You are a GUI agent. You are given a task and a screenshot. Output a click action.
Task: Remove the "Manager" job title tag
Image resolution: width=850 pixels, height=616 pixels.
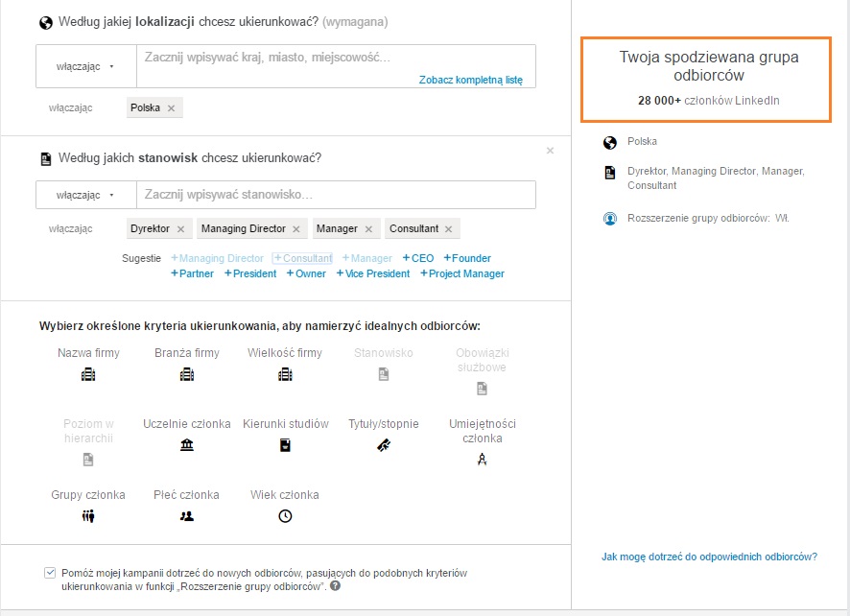click(368, 228)
